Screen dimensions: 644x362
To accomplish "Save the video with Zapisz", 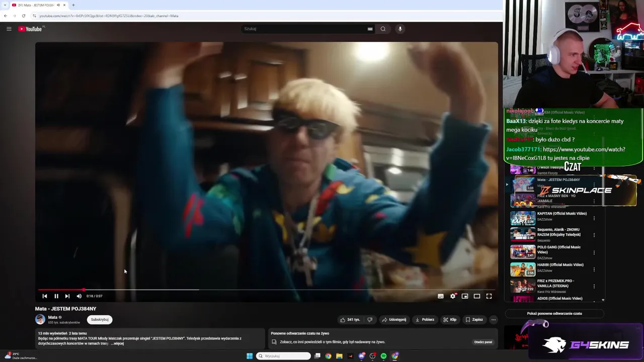I will click(474, 319).
